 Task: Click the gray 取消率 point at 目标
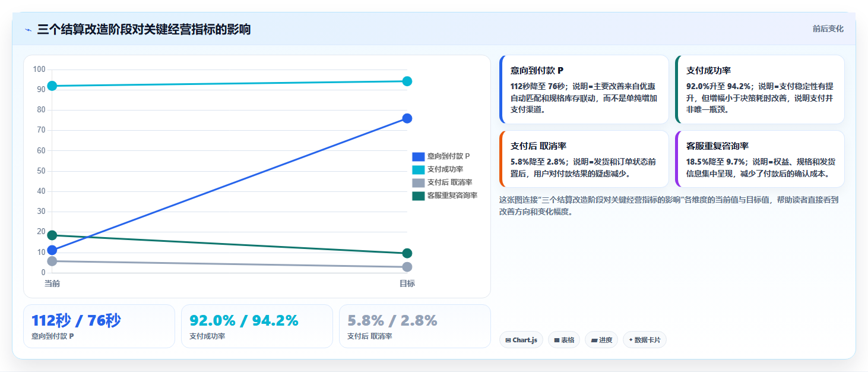407,267
